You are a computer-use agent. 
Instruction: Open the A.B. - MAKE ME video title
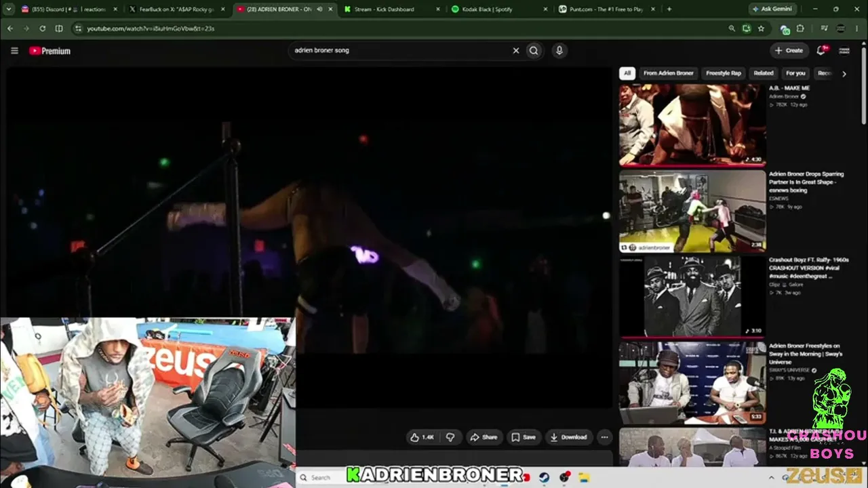click(789, 88)
